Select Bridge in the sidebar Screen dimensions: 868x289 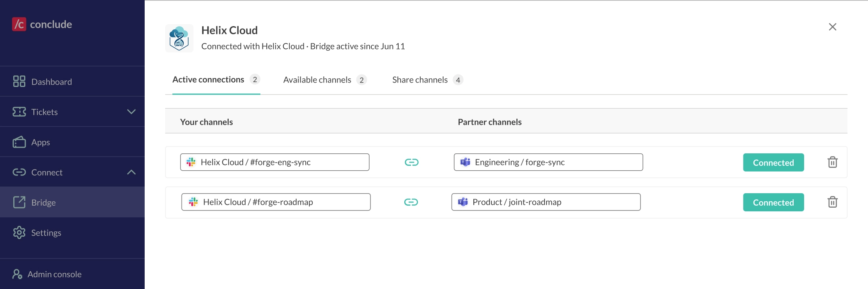pyautogui.click(x=72, y=202)
